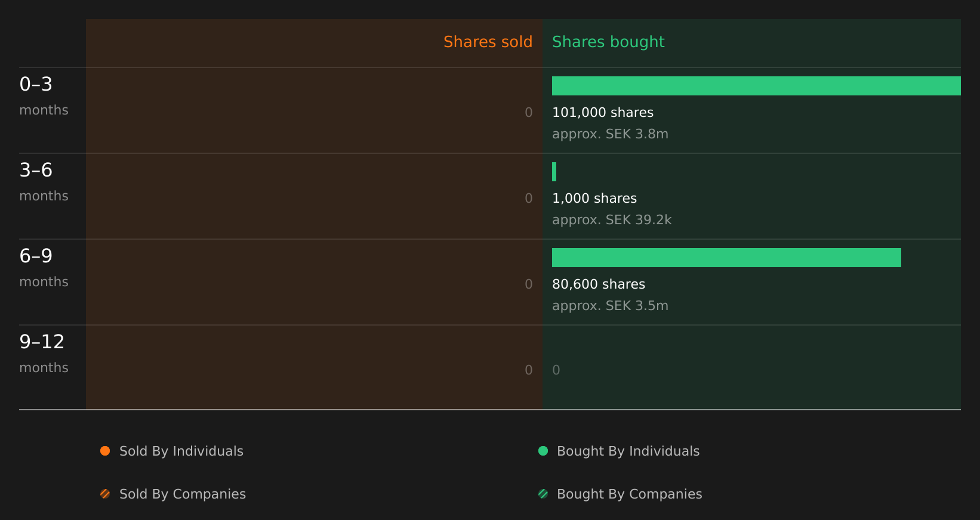Click the shares sold zero in 3–6 months row
This screenshot has width=980, height=520.
[529, 199]
